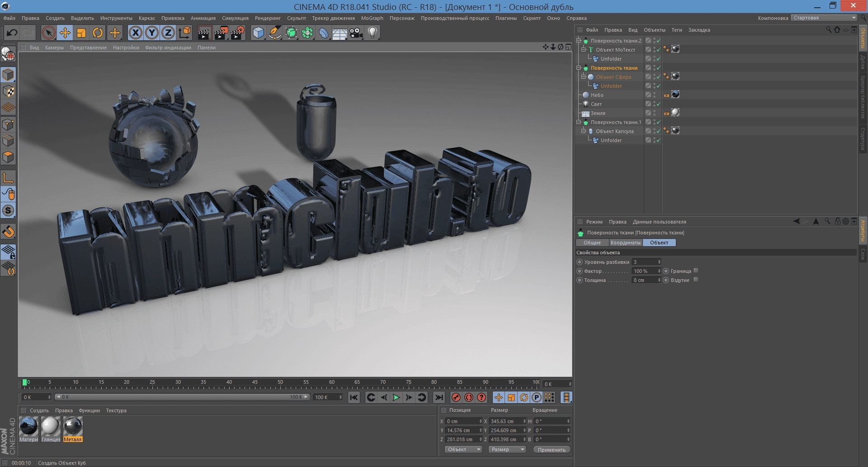Add a Floor environment object

click(x=340, y=33)
